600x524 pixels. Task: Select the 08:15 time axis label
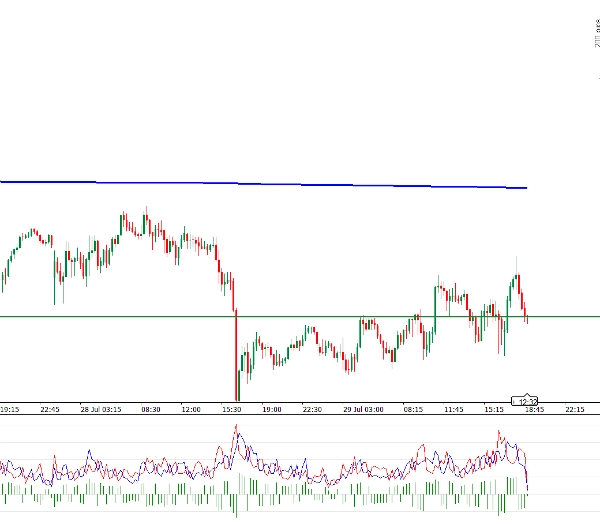point(413,409)
